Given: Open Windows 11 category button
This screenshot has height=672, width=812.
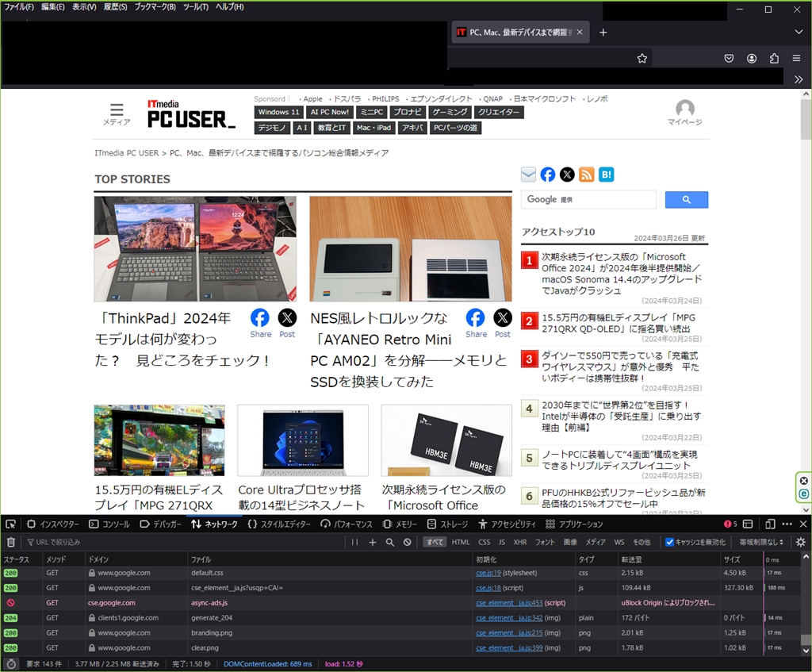Looking at the screenshot, I should 278,112.
